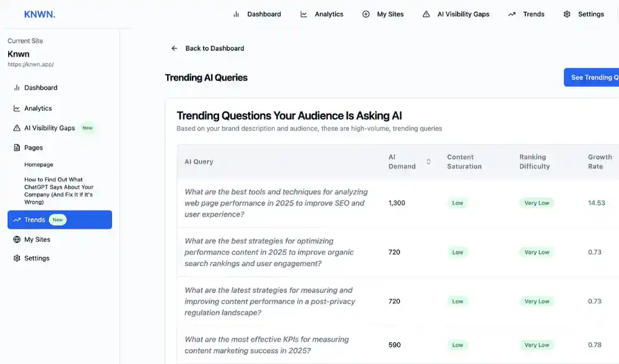Image resolution: width=619 pixels, height=364 pixels.
Task: Click the Settings gear icon in top nav
Action: [x=567, y=14]
